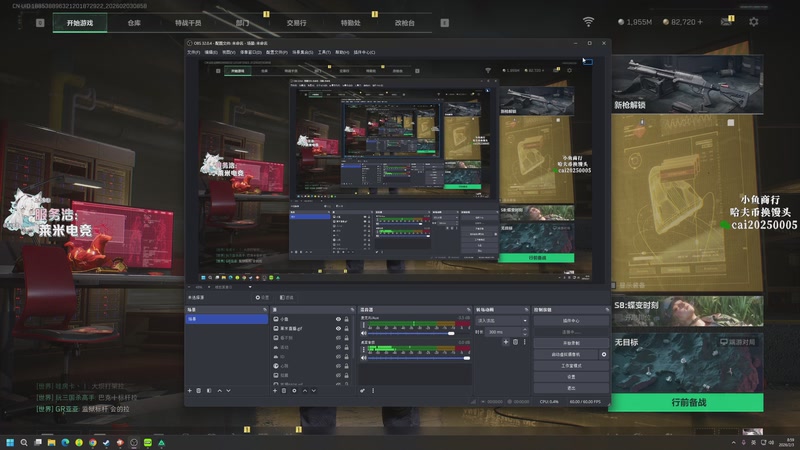Decrease transition duration with down arrow

[525, 335]
